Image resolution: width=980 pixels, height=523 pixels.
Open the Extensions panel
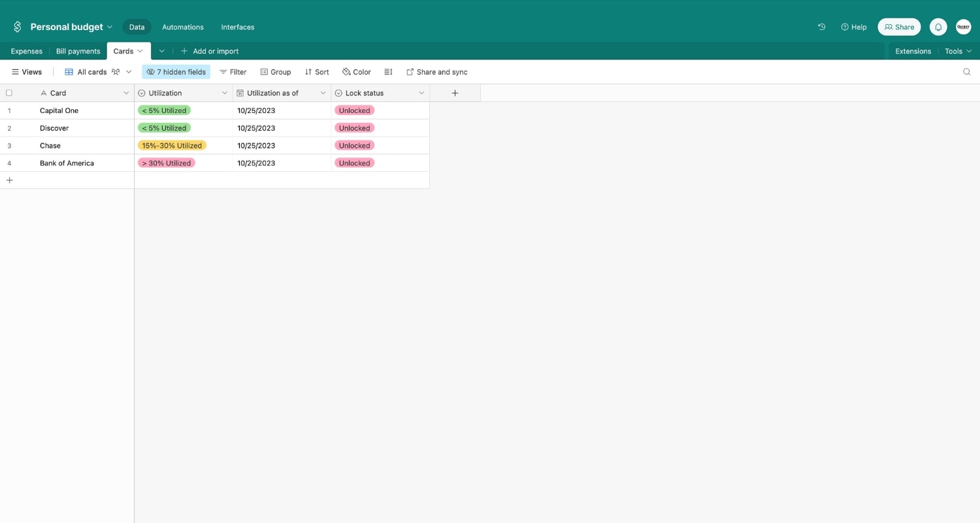click(913, 51)
